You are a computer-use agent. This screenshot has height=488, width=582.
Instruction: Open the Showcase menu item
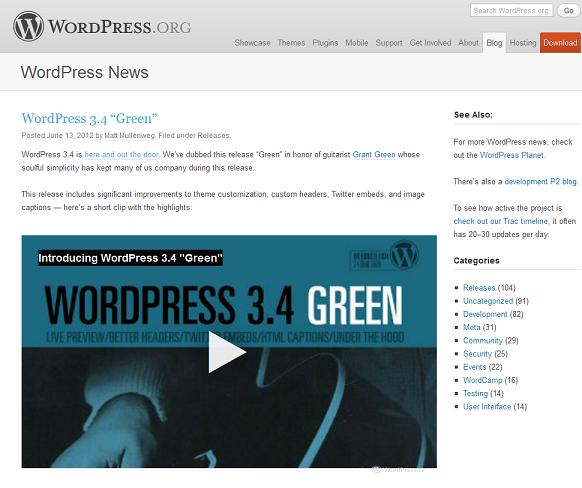pos(252,43)
